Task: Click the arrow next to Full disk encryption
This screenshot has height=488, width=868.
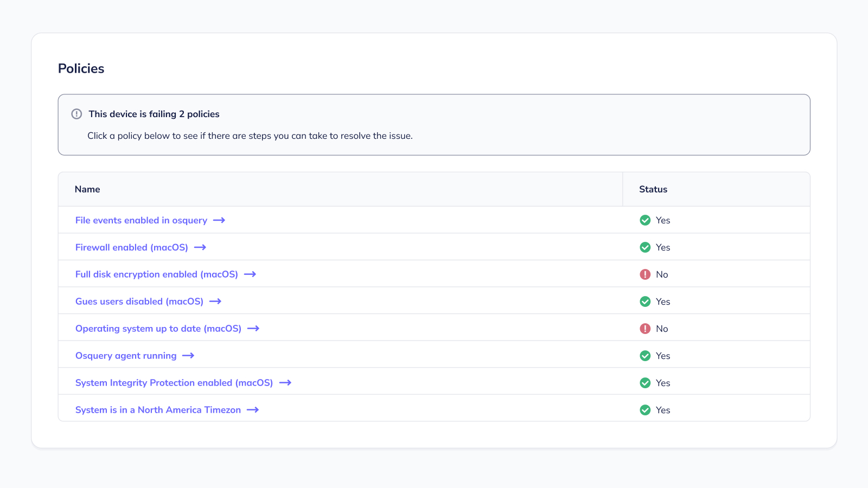Action: pyautogui.click(x=250, y=274)
